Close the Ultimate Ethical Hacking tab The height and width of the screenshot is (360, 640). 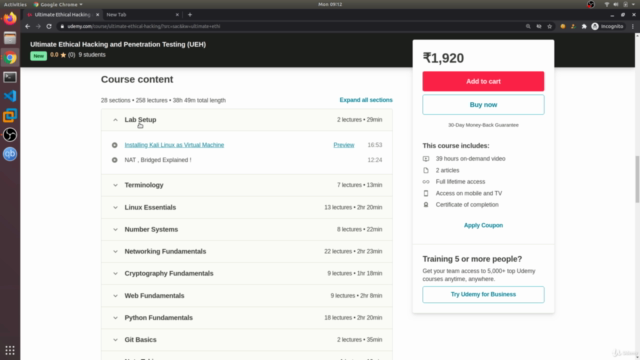pyautogui.click(x=98, y=15)
